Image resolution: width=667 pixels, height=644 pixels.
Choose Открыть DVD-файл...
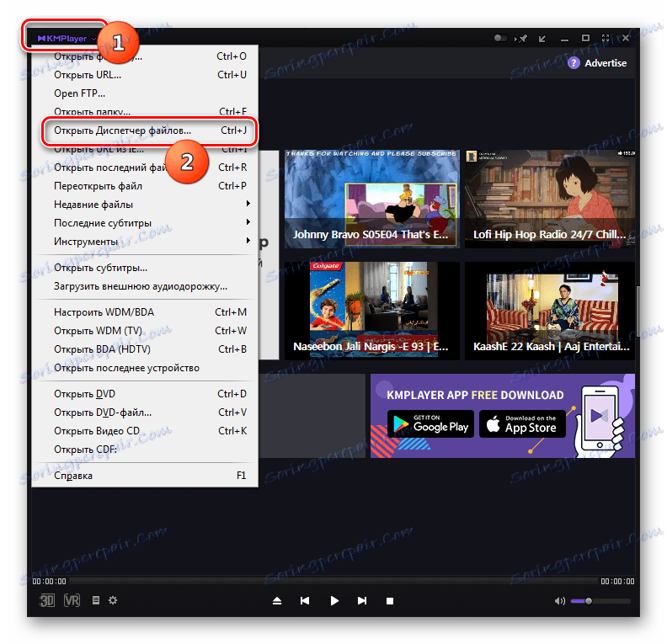pyautogui.click(x=145, y=412)
